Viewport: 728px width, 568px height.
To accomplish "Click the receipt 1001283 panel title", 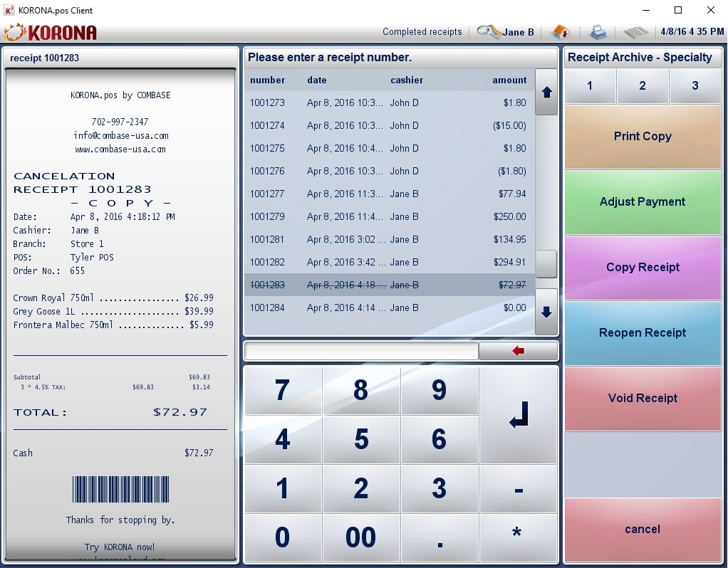I will [45, 58].
